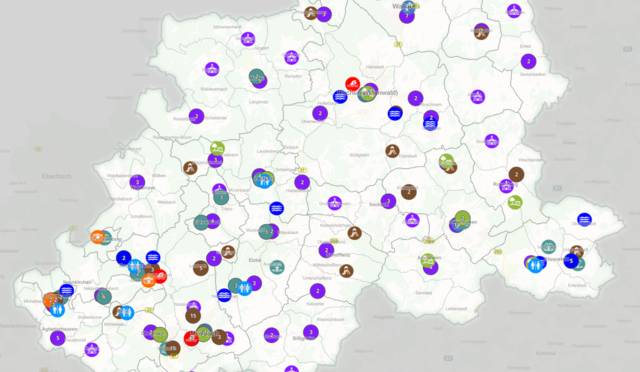Image resolution: width=640 pixels, height=372 pixels.
Task: Click the Eberbach town label
Action: click(56, 176)
